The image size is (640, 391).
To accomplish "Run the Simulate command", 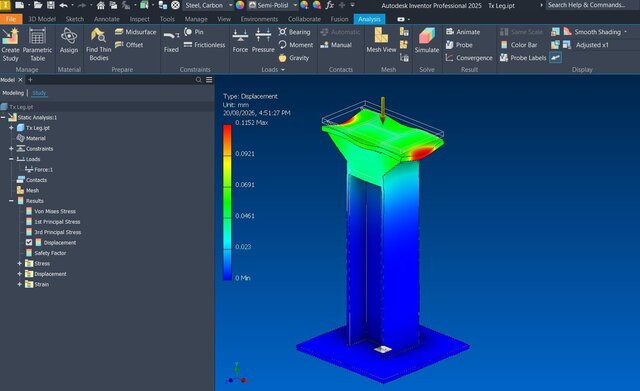I will (x=427, y=40).
